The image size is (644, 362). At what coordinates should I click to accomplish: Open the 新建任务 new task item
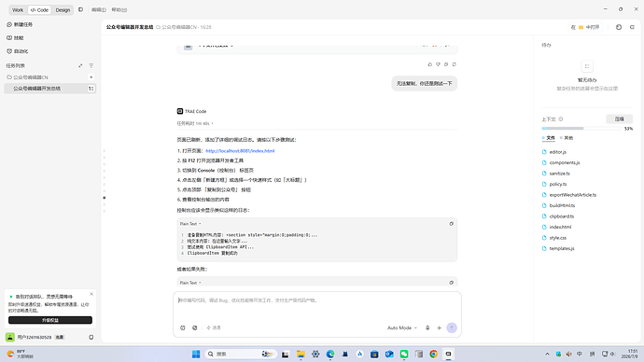click(20, 24)
